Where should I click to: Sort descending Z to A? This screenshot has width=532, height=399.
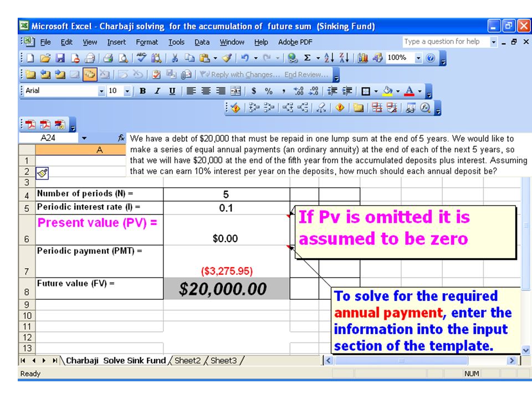coord(344,58)
